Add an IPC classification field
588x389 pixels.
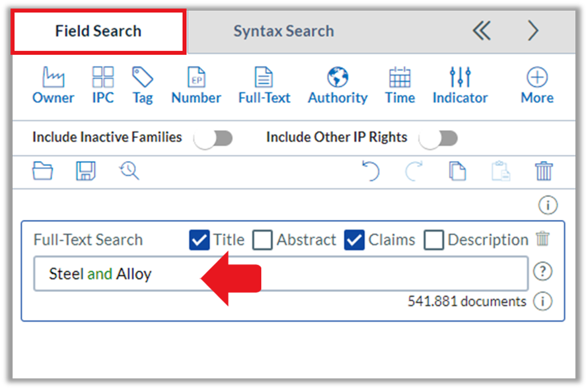pos(103,85)
